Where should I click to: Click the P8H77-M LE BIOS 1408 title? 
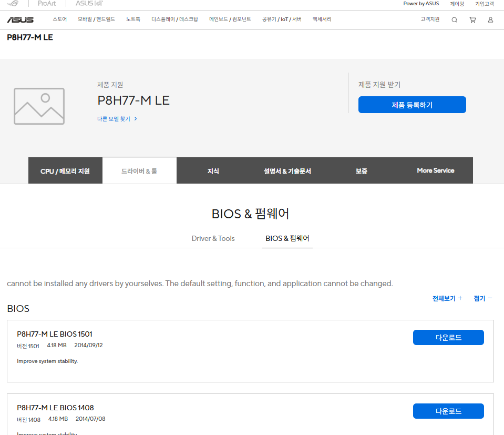click(x=55, y=408)
